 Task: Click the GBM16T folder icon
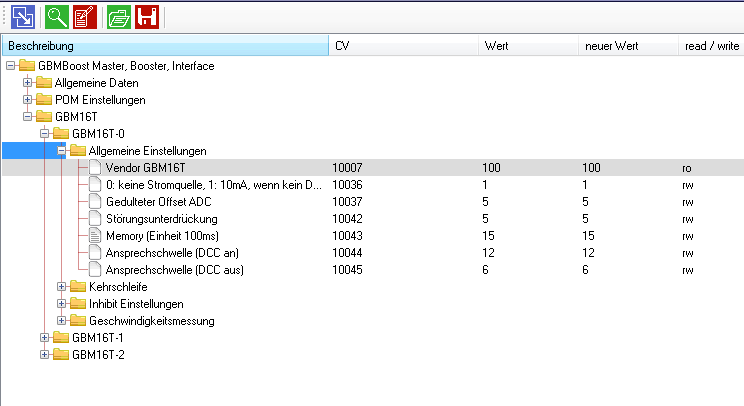point(44,117)
